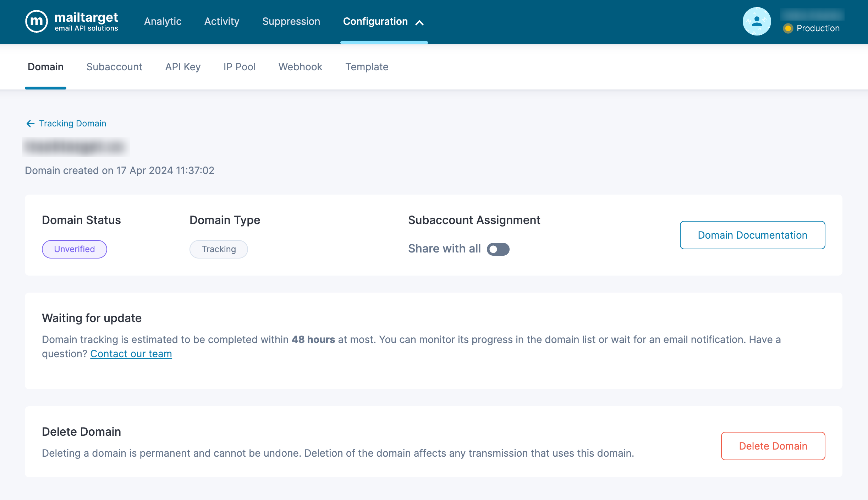
Task: Open the user avatar profile icon
Action: coord(756,21)
